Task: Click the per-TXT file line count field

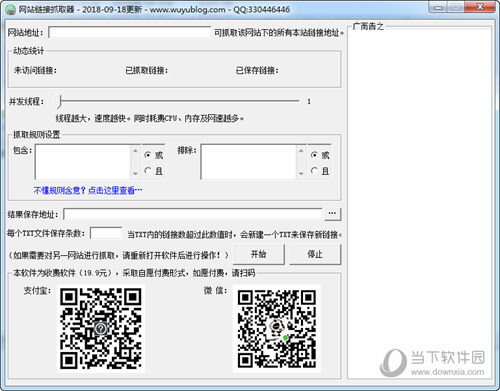Action: coord(106,233)
